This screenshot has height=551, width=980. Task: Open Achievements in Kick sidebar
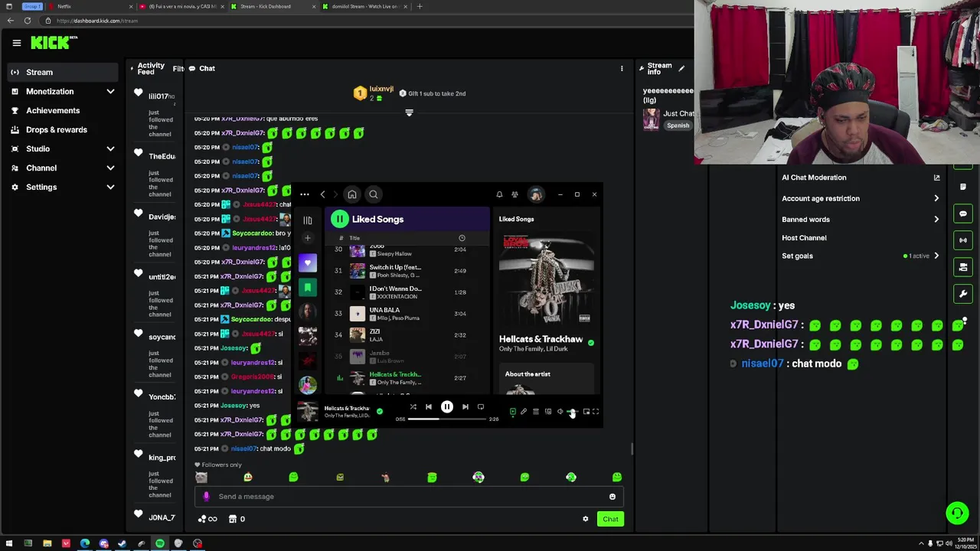tap(64, 110)
